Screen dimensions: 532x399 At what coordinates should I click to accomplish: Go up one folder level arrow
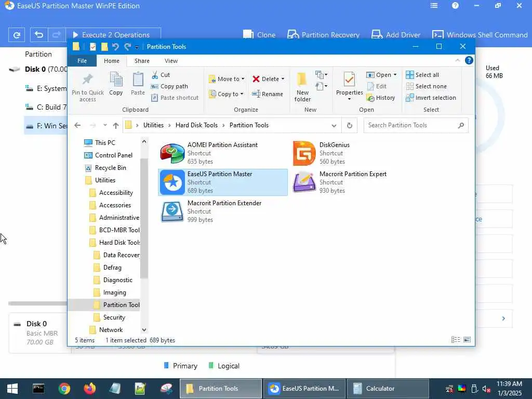(116, 126)
